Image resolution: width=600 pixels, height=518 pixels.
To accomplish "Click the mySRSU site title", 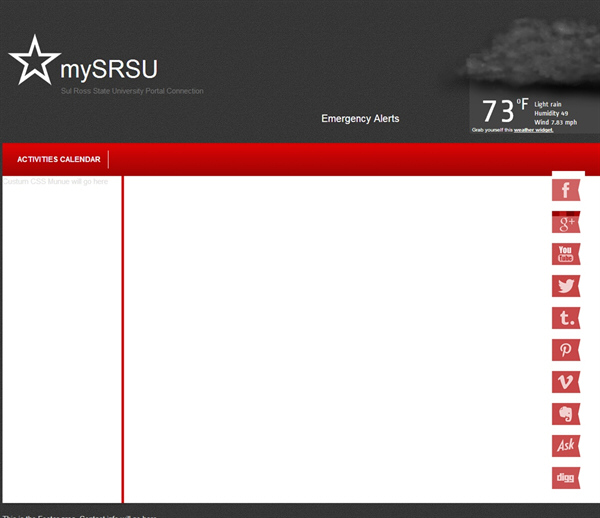I will point(108,70).
